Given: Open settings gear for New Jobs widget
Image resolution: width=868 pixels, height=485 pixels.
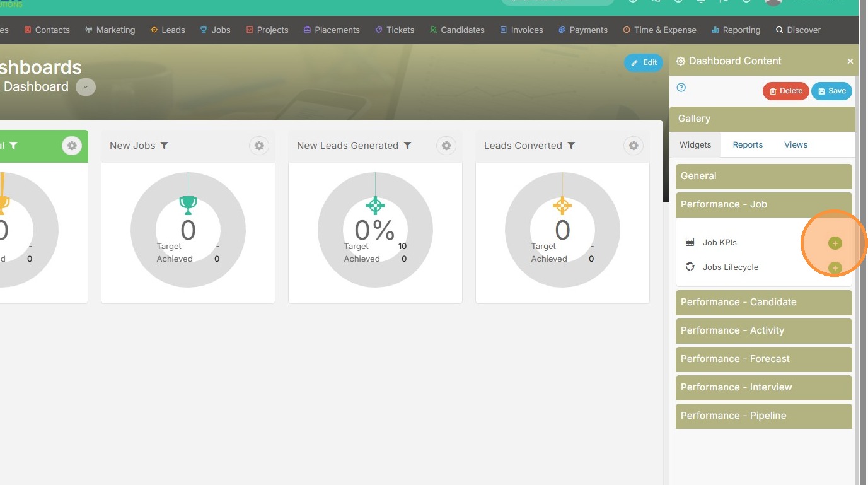Looking at the screenshot, I should (x=259, y=146).
